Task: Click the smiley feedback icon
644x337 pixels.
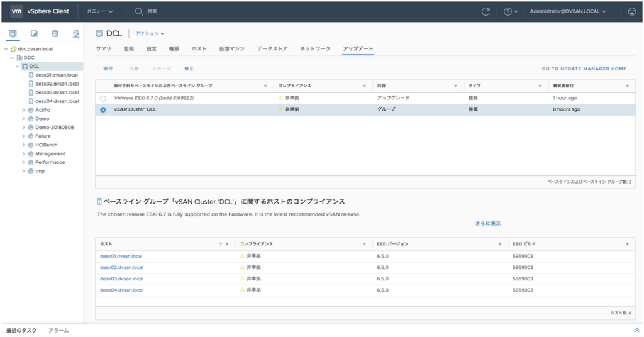Action: (x=631, y=11)
